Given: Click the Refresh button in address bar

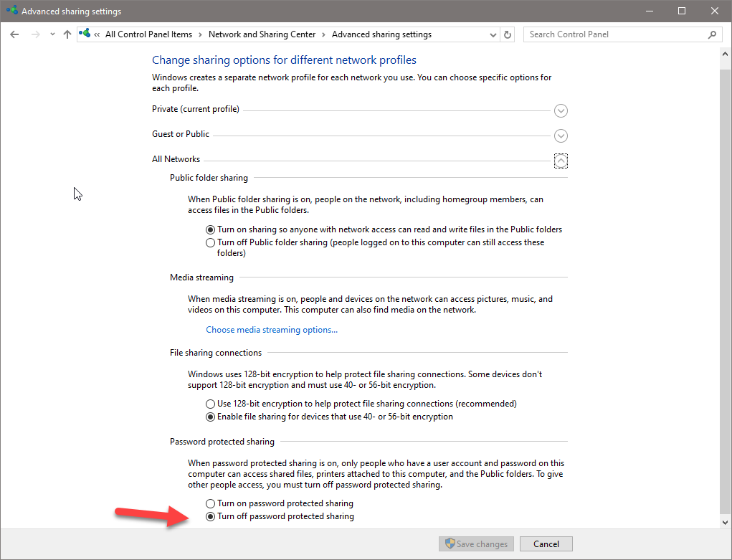Looking at the screenshot, I should click(x=508, y=34).
